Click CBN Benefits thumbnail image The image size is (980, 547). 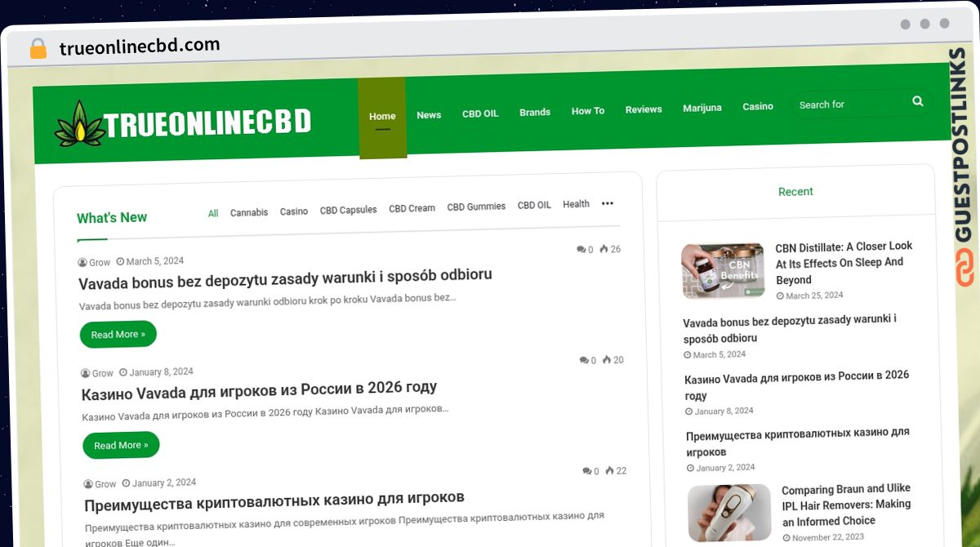723,271
